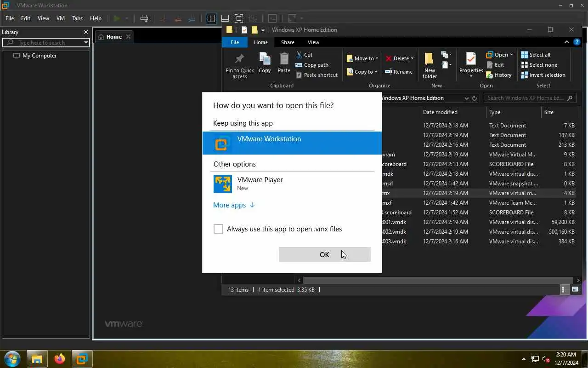Select My Computer in the library
The height and width of the screenshot is (368, 588).
[x=40, y=56]
